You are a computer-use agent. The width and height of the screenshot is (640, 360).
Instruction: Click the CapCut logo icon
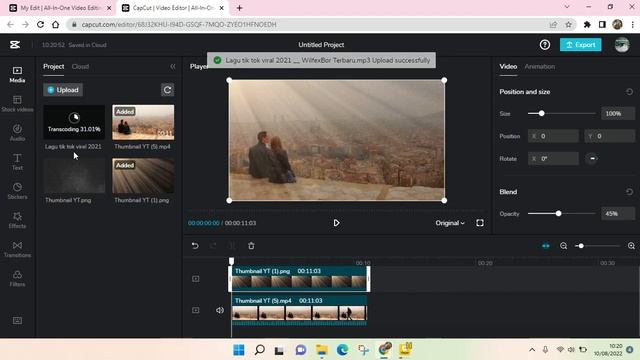[x=15, y=44]
